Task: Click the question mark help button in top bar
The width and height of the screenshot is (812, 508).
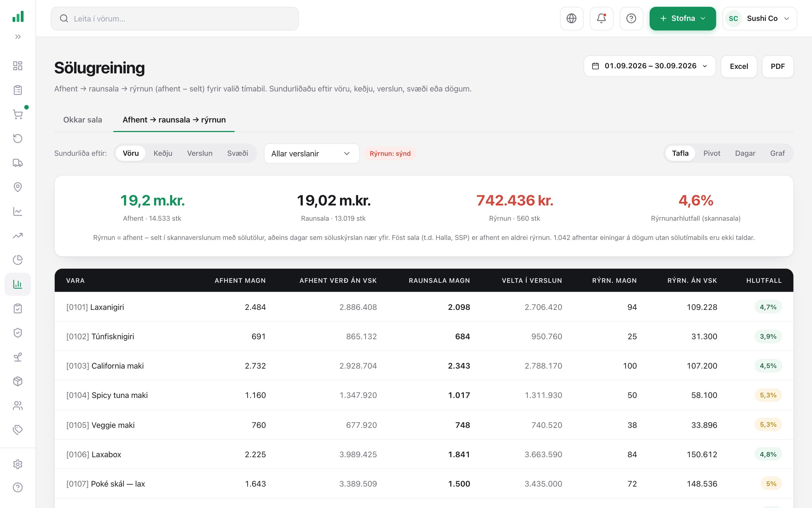Action: (631, 18)
